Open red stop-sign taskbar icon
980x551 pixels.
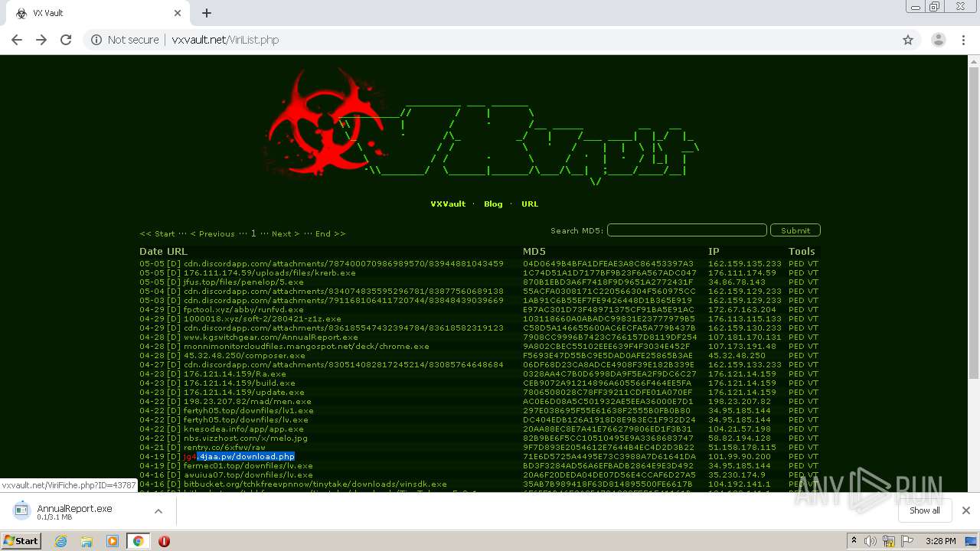164,541
